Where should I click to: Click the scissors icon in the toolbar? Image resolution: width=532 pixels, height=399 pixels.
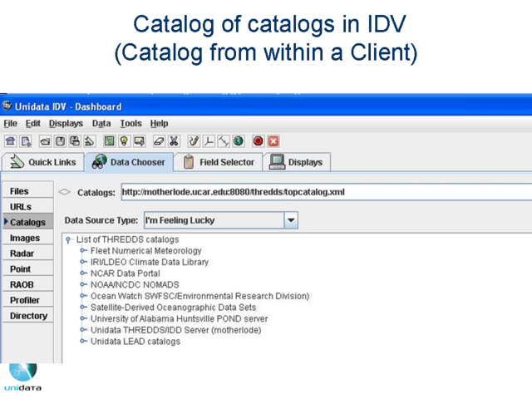[x=174, y=141]
